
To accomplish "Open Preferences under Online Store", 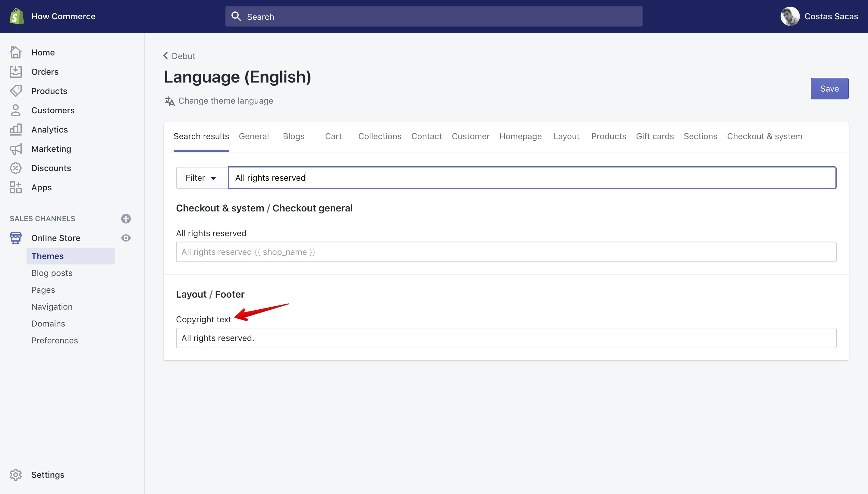I will [x=54, y=340].
